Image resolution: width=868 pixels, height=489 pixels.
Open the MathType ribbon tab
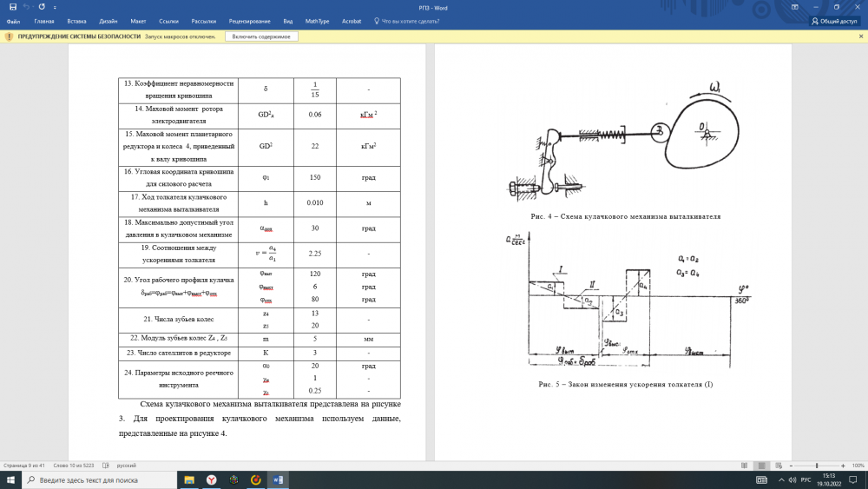point(318,21)
